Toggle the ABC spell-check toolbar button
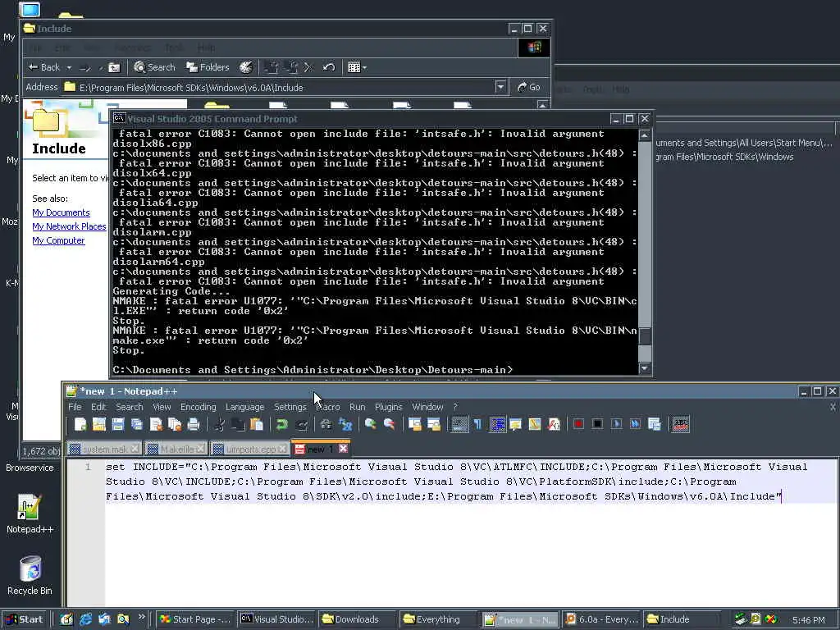Viewport: 840px width, 630px height. [680, 424]
